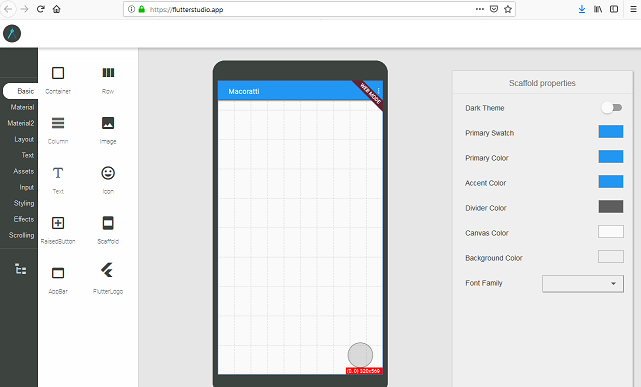Bookmark this page with the star

508,9
